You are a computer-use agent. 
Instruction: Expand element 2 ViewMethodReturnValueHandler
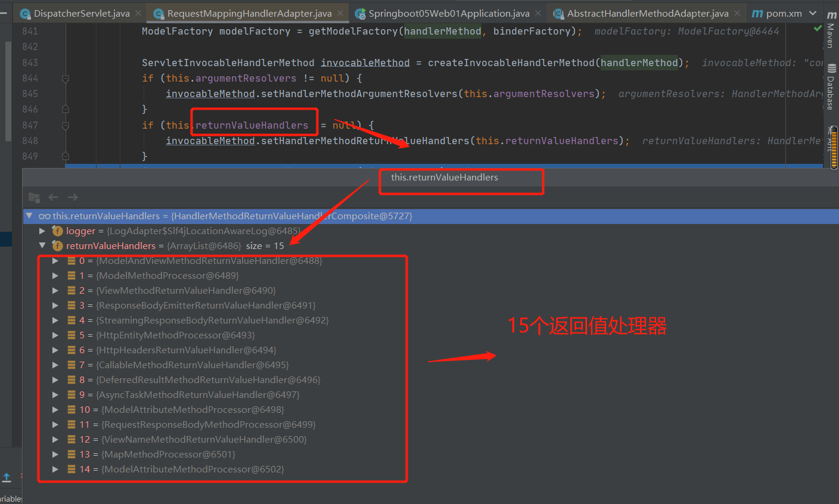tap(55, 290)
